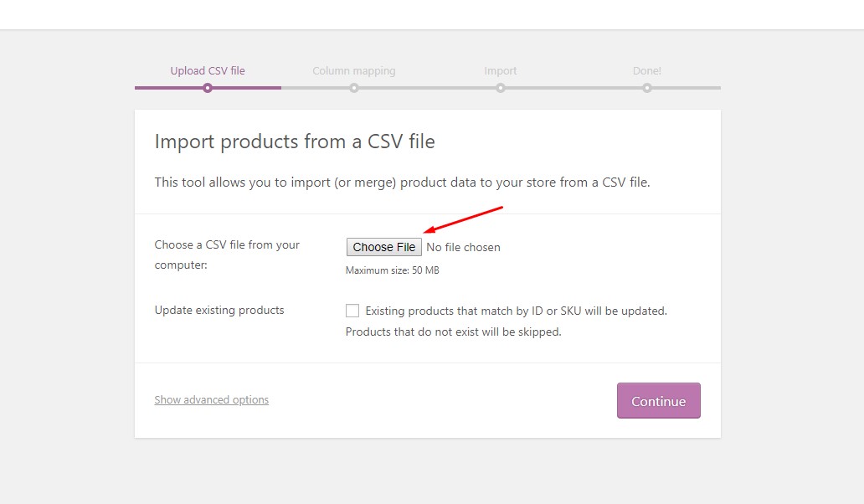This screenshot has width=864, height=504.
Task: Click the "Choose a CSV file from your computer" label
Action: click(x=227, y=255)
